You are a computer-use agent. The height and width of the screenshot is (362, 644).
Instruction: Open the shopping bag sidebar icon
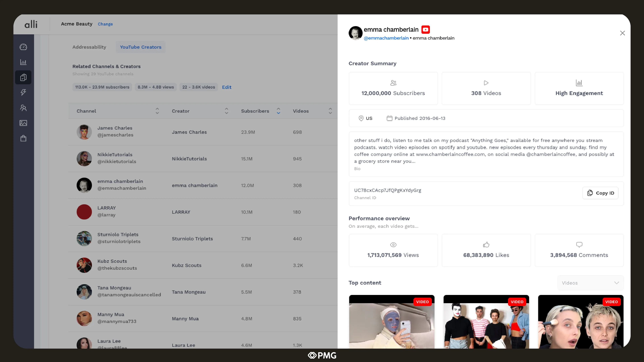(23, 138)
